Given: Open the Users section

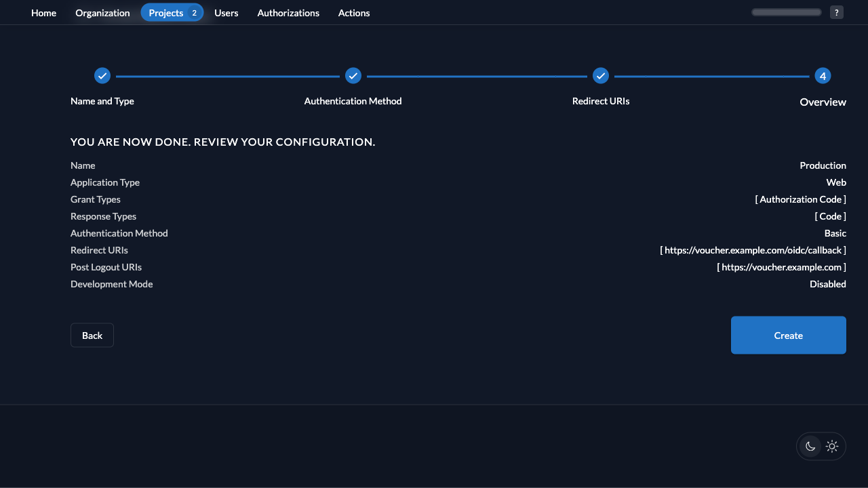Looking at the screenshot, I should pos(226,12).
